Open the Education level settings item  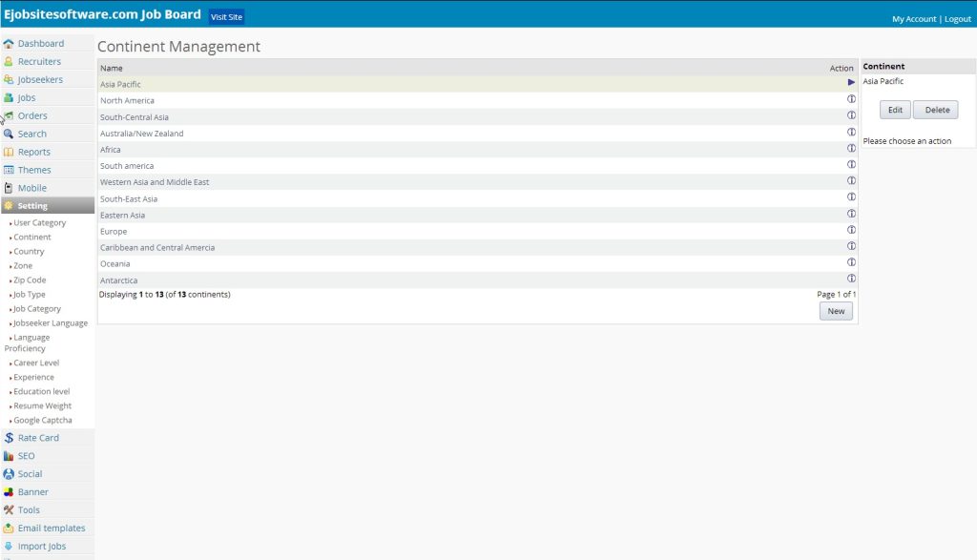(42, 392)
